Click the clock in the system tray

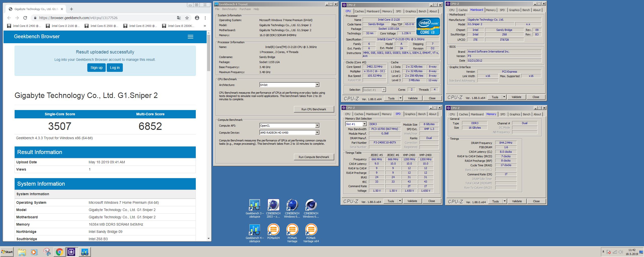pyautogui.click(x=632, y=252)
